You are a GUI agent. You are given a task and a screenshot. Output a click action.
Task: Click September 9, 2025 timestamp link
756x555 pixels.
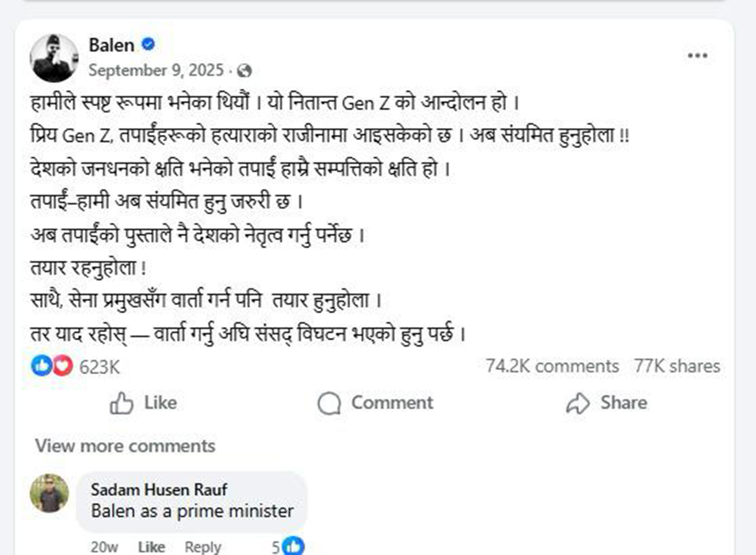tap(157, 70)
